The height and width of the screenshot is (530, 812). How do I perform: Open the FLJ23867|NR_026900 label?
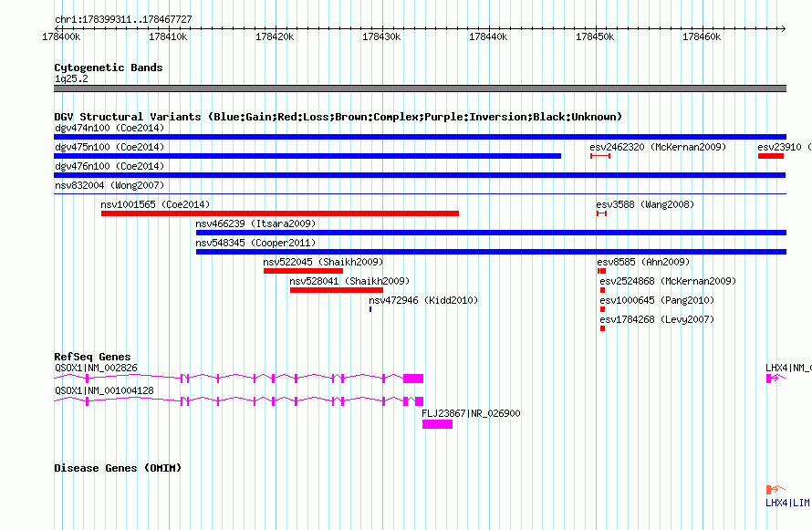tap(471, 413)
